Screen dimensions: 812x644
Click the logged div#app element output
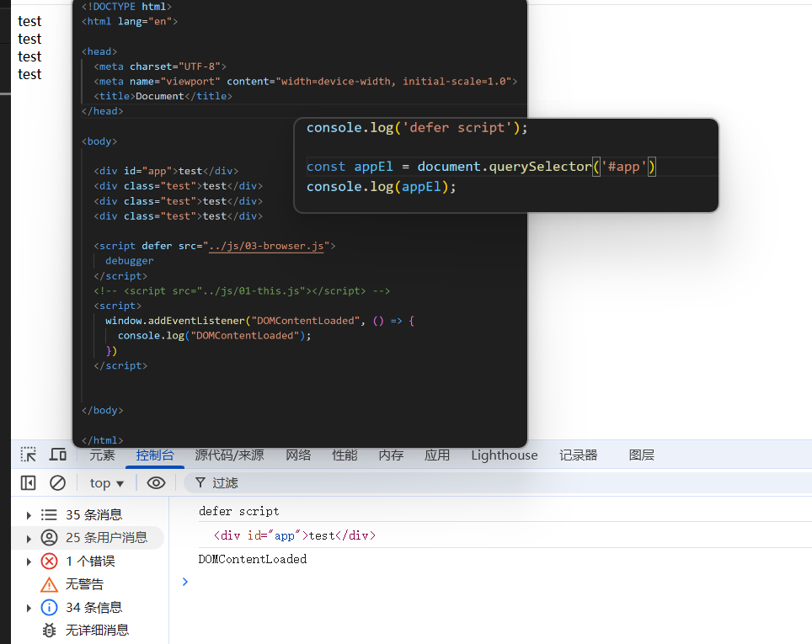click(x=294, y=535)
